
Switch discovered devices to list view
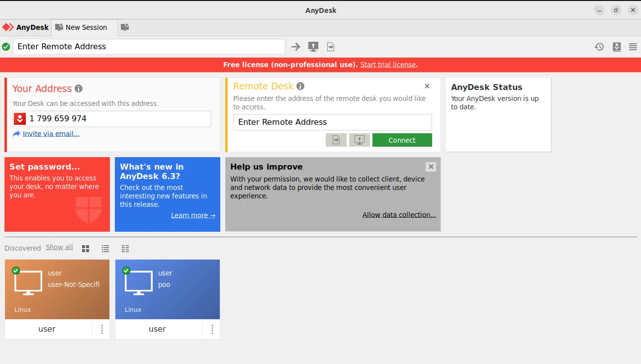tap(105, 248)
